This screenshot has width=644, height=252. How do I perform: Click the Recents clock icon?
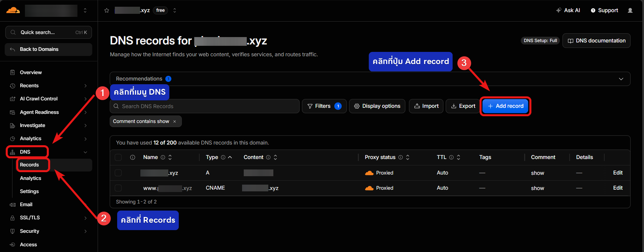(12, 86)
